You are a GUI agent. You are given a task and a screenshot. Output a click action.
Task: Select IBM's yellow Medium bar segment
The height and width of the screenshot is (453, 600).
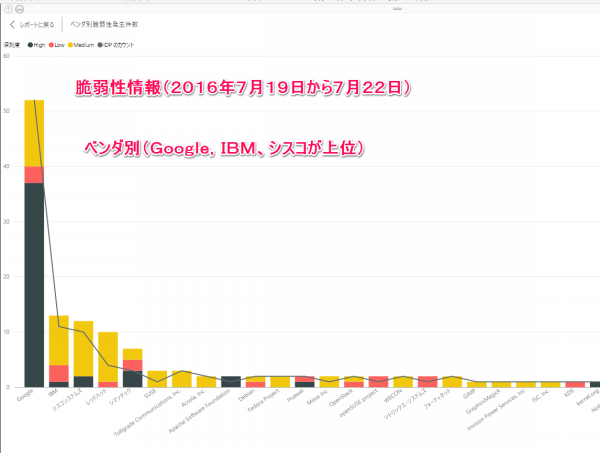[59, 341]
